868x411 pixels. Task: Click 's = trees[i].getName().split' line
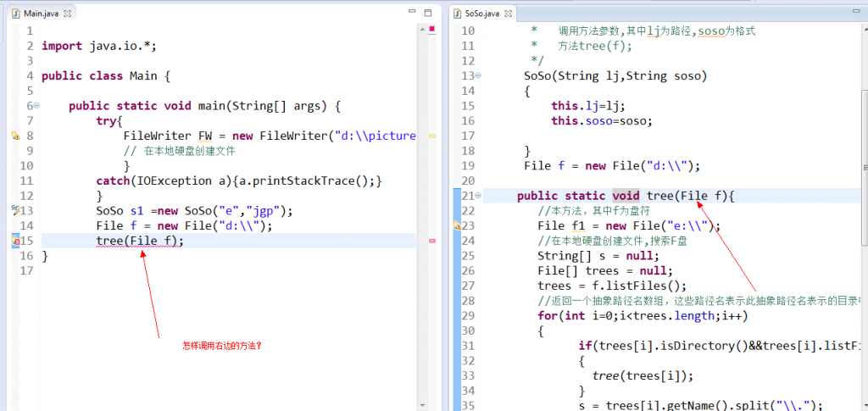[701, 405]
